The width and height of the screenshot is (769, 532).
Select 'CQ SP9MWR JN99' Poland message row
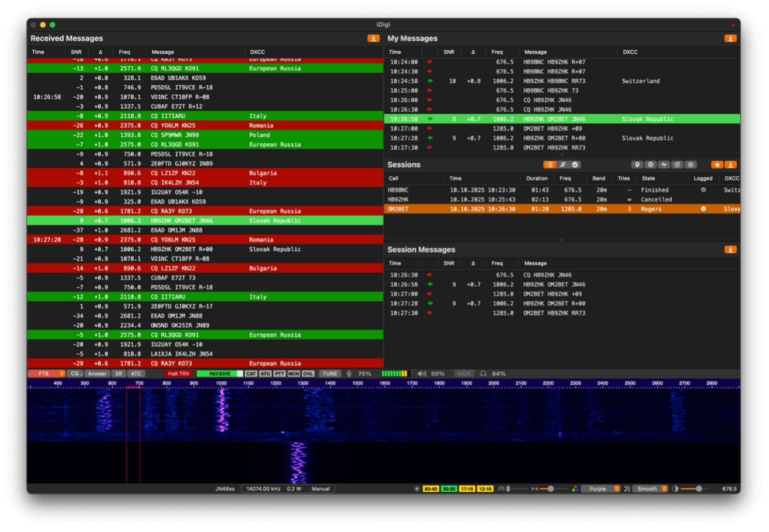coord(205,135)
